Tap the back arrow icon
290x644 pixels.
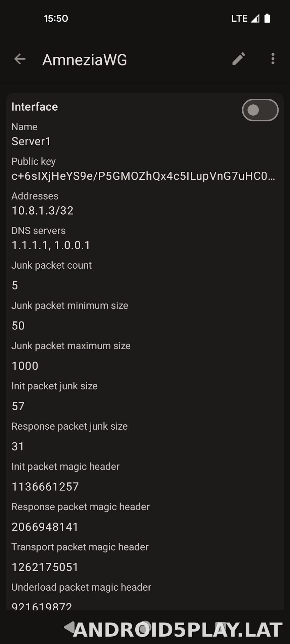(x=20, y=59)
